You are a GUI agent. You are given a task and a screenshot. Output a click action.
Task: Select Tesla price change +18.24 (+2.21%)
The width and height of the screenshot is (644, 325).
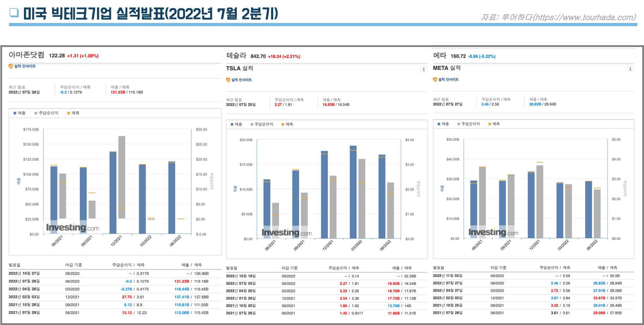click(x=284, y=57)
